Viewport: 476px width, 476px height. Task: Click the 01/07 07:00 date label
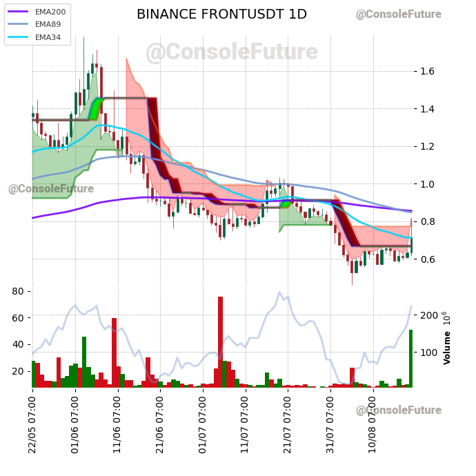[x=203, y=425]
